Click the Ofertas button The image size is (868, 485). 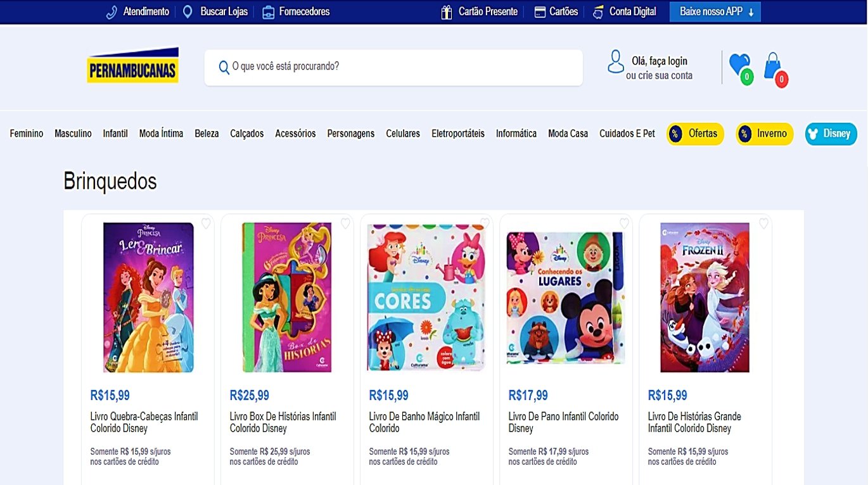click(x=695, y=134)
